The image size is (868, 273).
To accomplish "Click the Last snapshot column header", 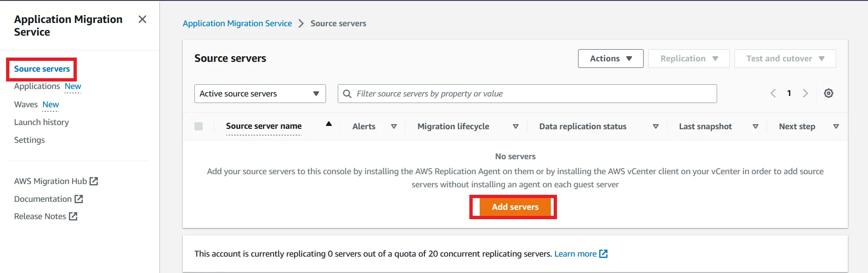I will (x=705, y=126).
